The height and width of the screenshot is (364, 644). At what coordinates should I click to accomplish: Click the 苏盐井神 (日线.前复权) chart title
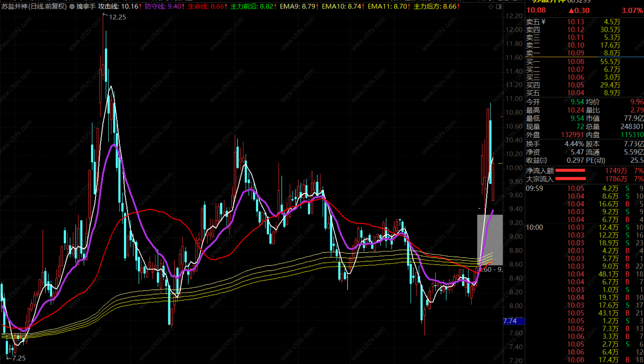pos(34,6)
